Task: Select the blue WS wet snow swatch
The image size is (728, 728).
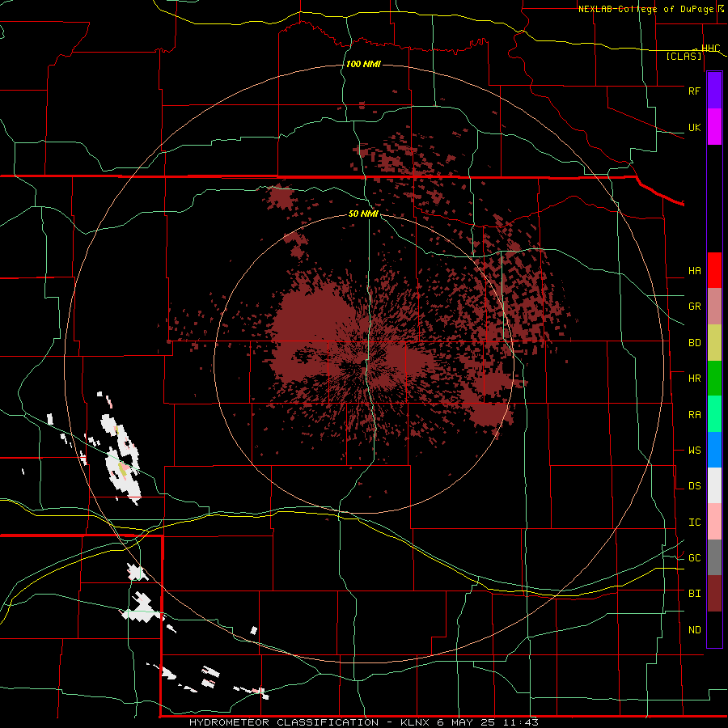Action: [714, 450]
